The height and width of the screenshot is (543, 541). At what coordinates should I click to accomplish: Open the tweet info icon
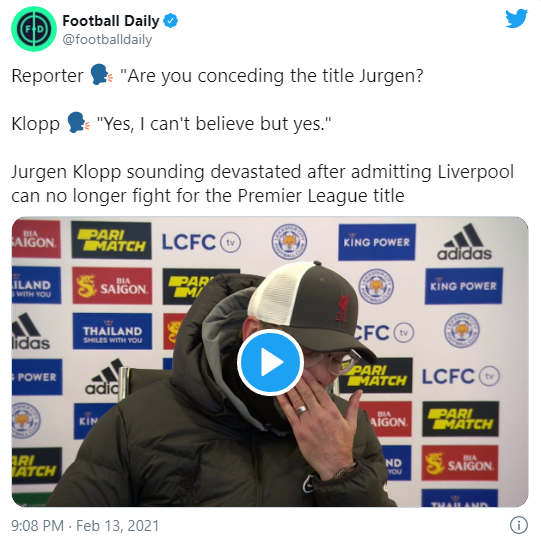coord(518,525)
